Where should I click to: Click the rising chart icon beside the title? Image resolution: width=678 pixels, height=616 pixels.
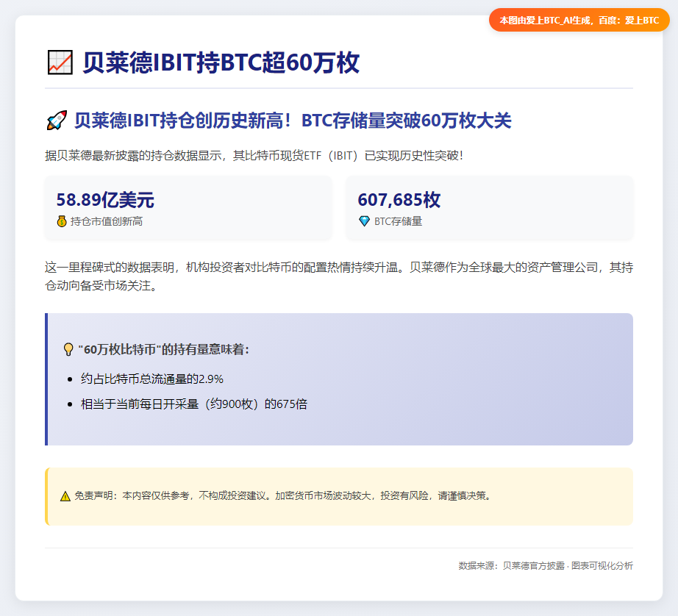tap(60, 62)
